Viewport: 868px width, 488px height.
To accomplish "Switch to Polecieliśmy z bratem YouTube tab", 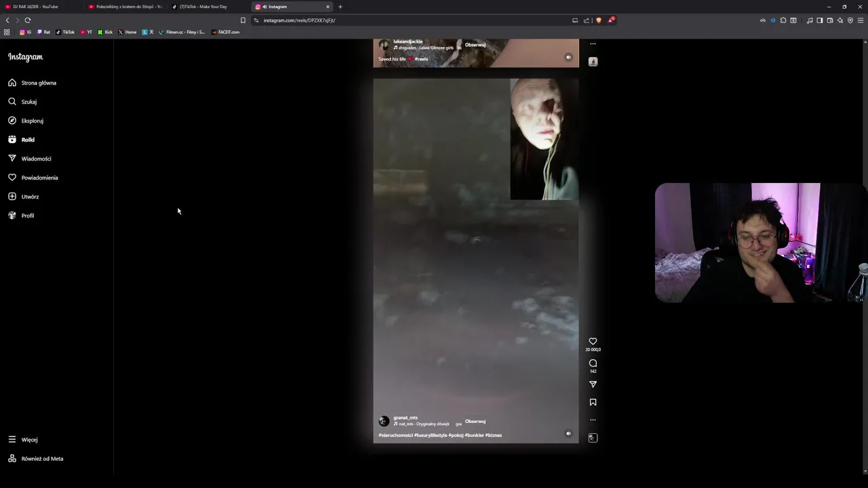I will (125, 7).
